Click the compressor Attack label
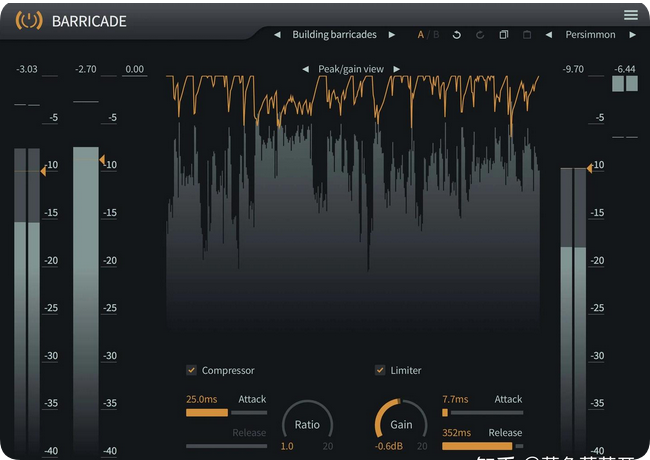This screenshot has width=650, height=460. point(252,399)
